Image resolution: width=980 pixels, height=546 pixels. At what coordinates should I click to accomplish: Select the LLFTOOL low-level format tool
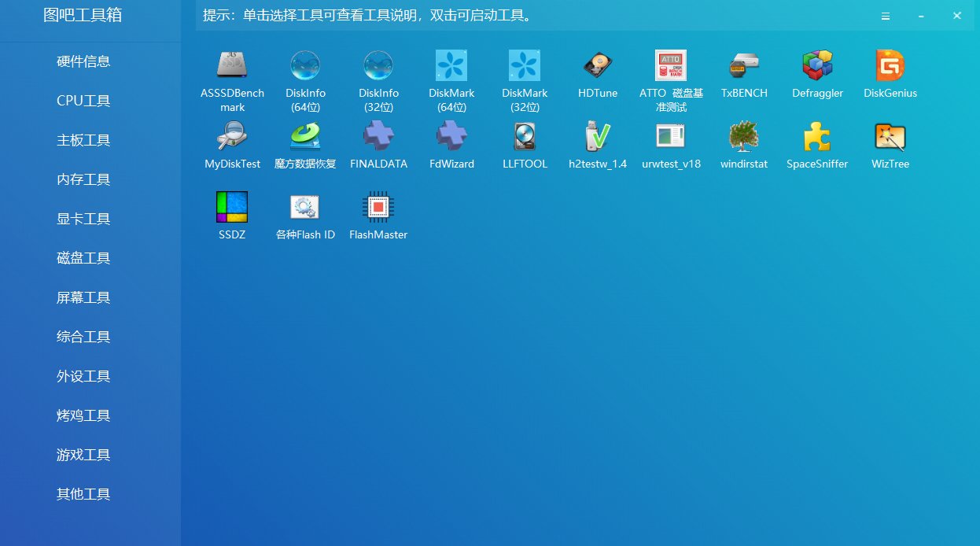[x=525, y=136]
